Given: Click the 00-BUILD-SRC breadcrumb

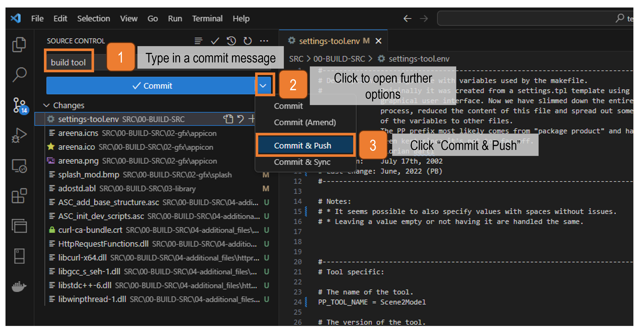Looking at the screenshot, I should [339, 59].
